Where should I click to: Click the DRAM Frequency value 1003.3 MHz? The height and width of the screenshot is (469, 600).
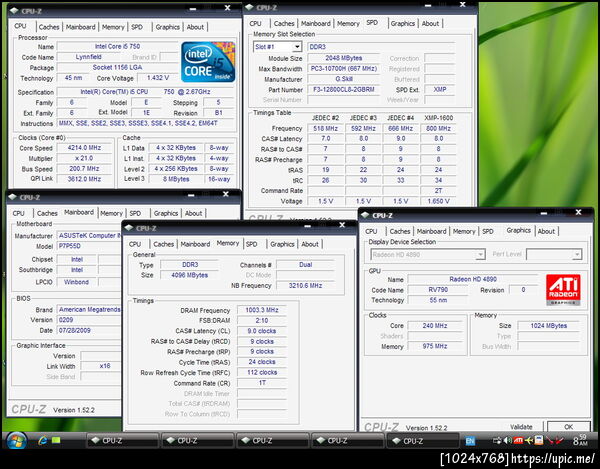point(262,310)
